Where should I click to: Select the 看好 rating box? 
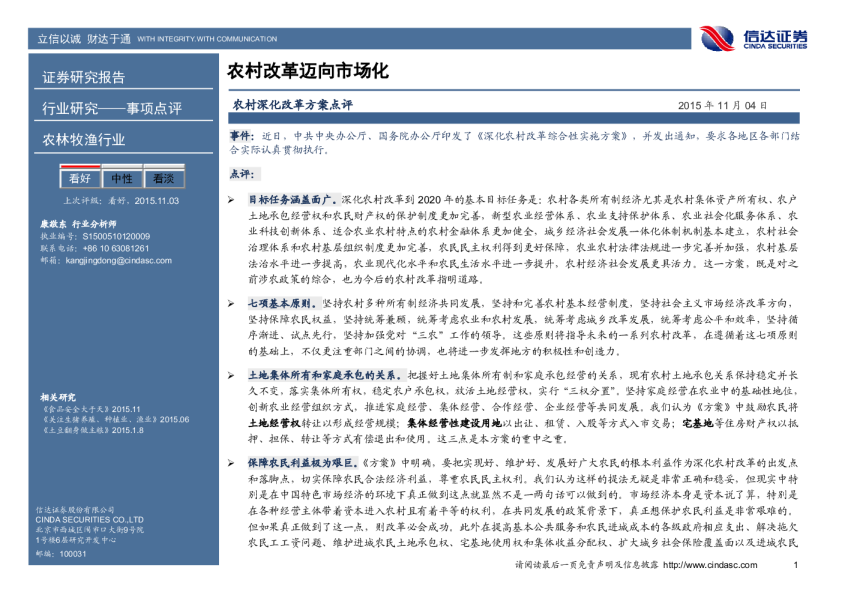(79, 178)
